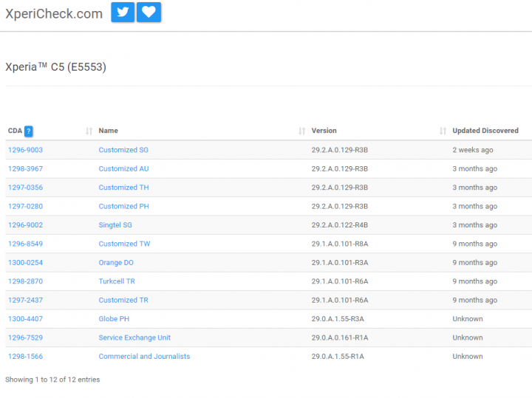Open the Singtel SG link
The height and width of the screenshot is (398, 532).
[x=115, y=225]
